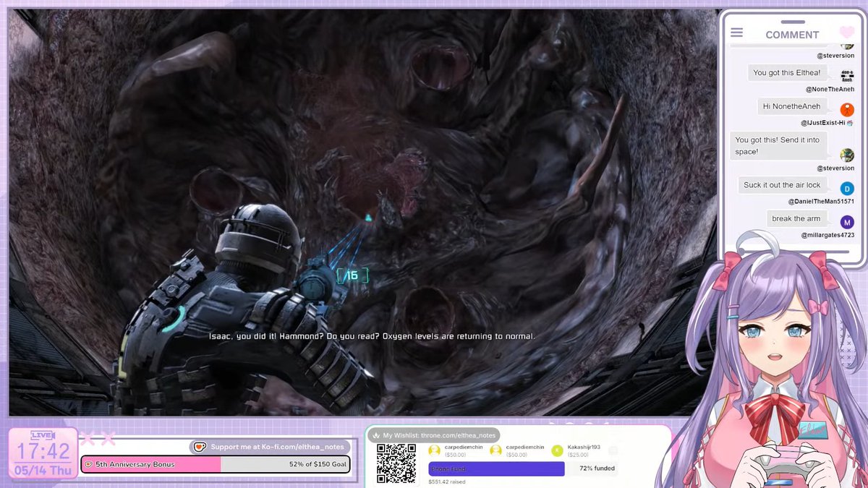Click steversion's avatar beside the 'Send it into space' message

pos(847,155)
